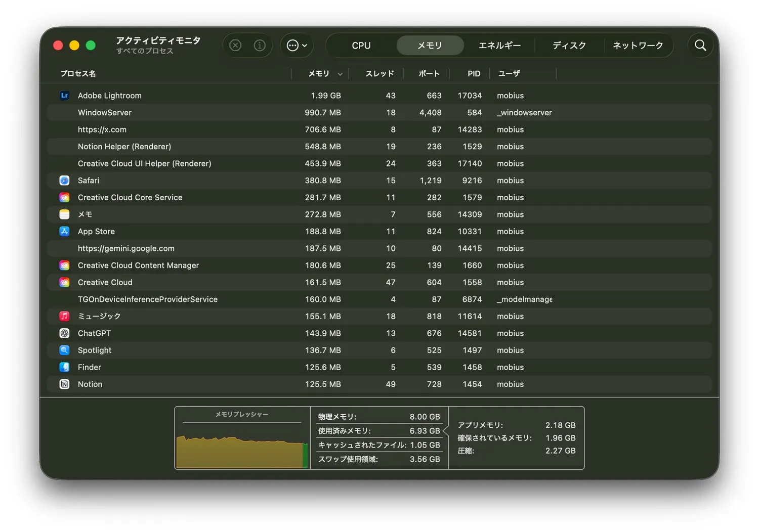This screenshot has width=759, height=532.
Task: Click the search magnifier icon
Action: coord(700,46)
